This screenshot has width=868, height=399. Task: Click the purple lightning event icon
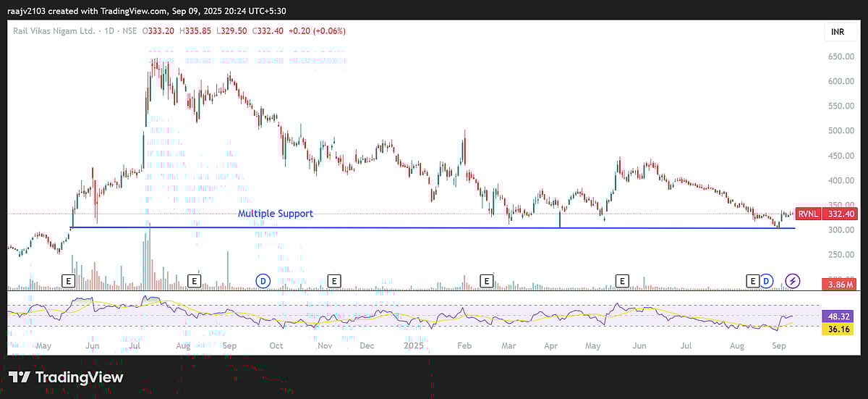793,280
